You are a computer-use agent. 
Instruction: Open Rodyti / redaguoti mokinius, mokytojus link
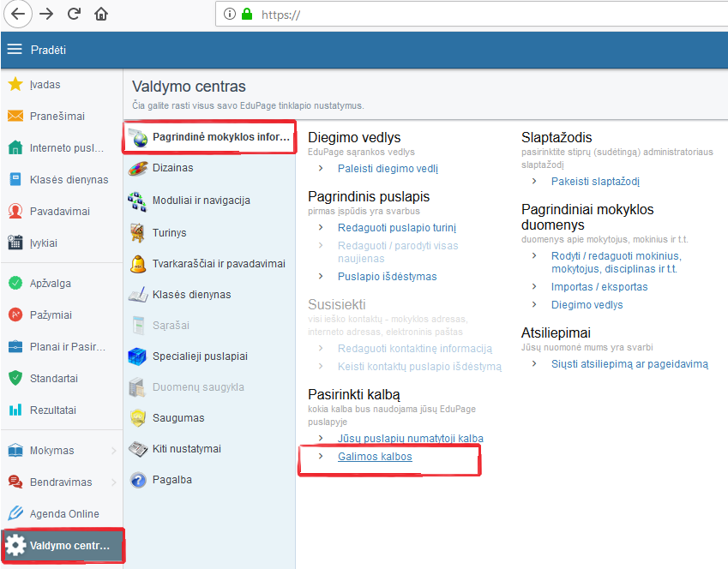click(617, 262)
